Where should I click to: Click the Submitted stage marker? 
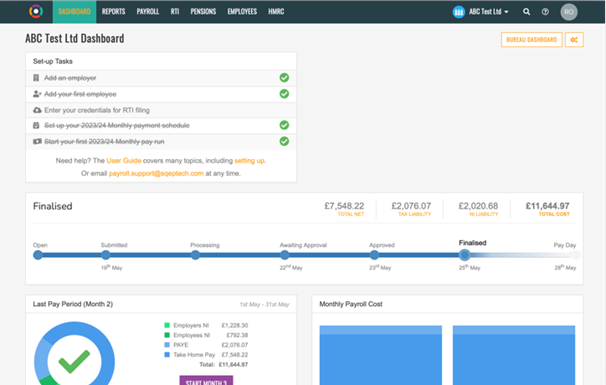[106, 255]
